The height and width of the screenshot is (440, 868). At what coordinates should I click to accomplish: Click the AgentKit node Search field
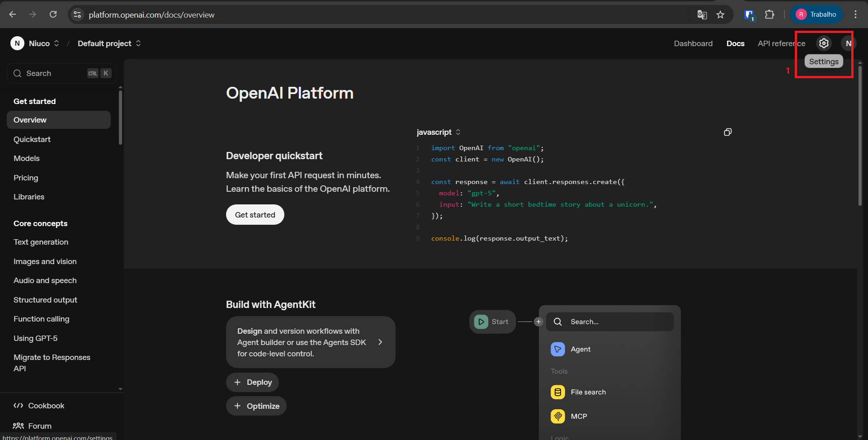(x=610, y=322)
